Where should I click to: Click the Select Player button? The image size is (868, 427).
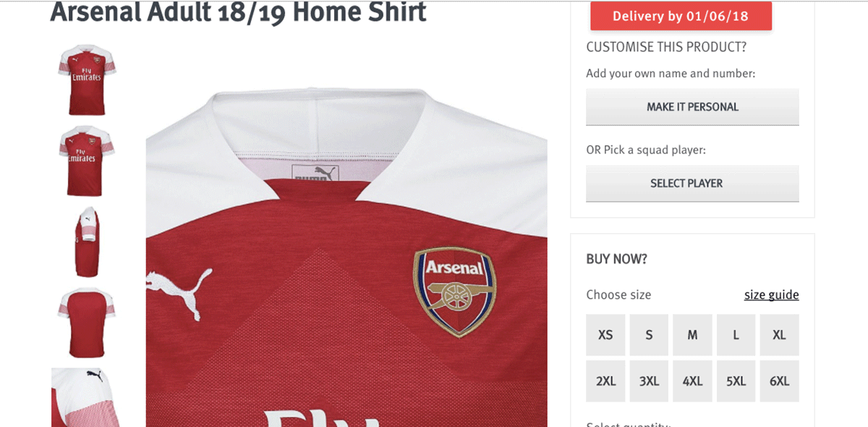692,184
